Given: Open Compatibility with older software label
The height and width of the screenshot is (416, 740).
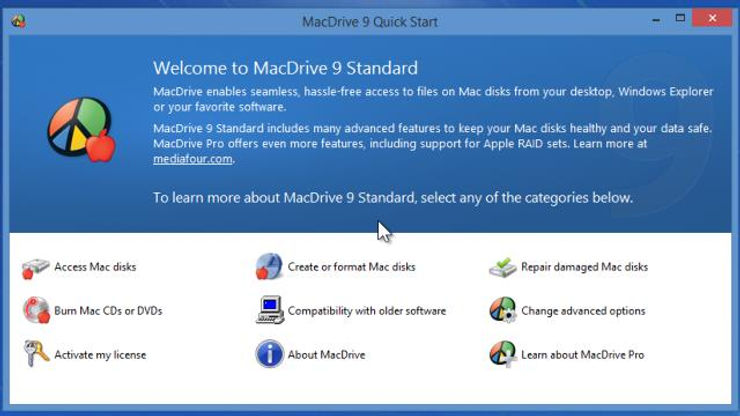Looking at the screenshot, I should 367,311.
